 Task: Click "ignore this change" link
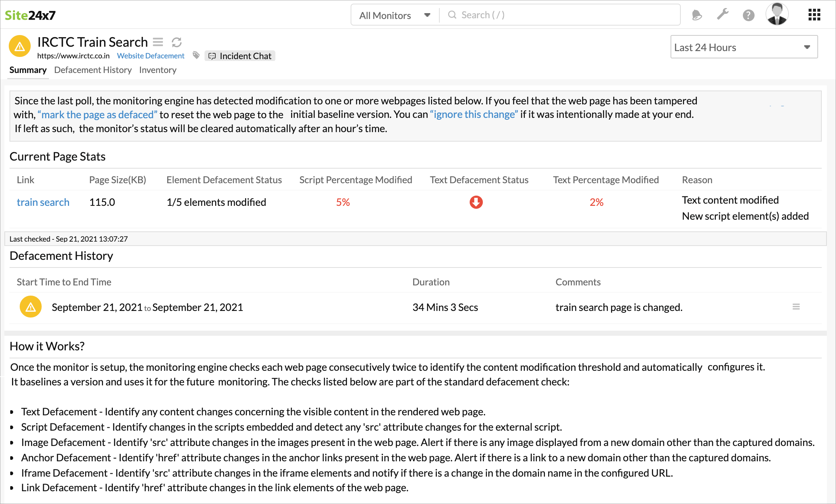pos(474,115)
